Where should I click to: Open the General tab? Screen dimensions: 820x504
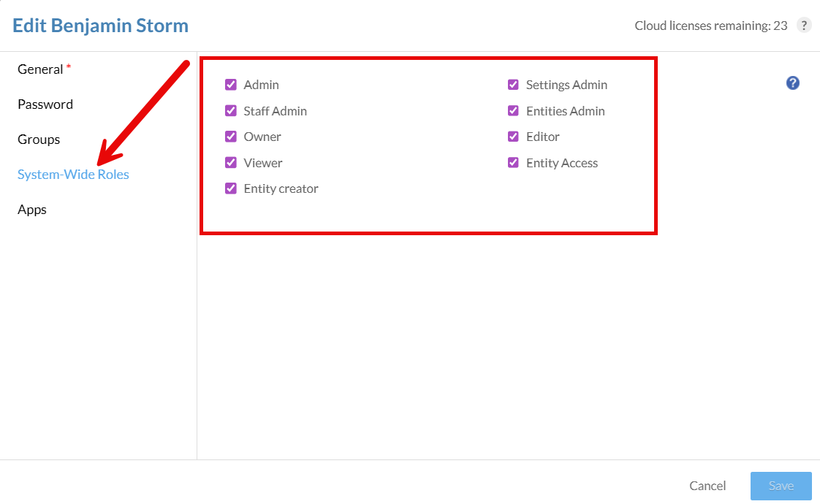pos(40,69)
